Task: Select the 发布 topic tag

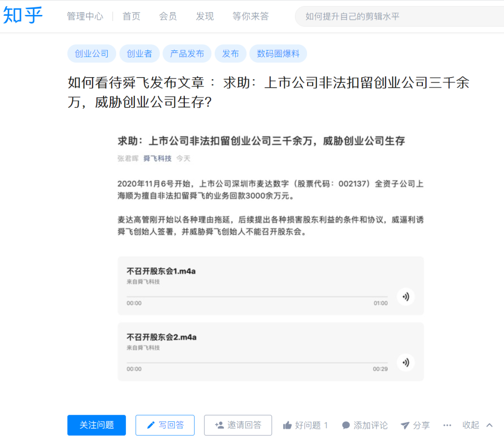Action: (230, 53)
